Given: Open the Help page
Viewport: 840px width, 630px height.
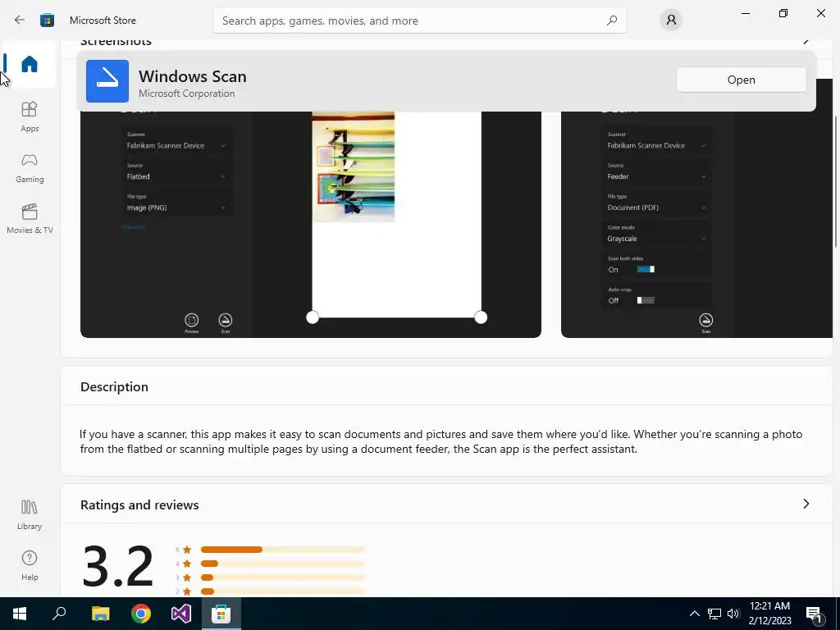Looking at the screenshot, I should pos(30,565).
